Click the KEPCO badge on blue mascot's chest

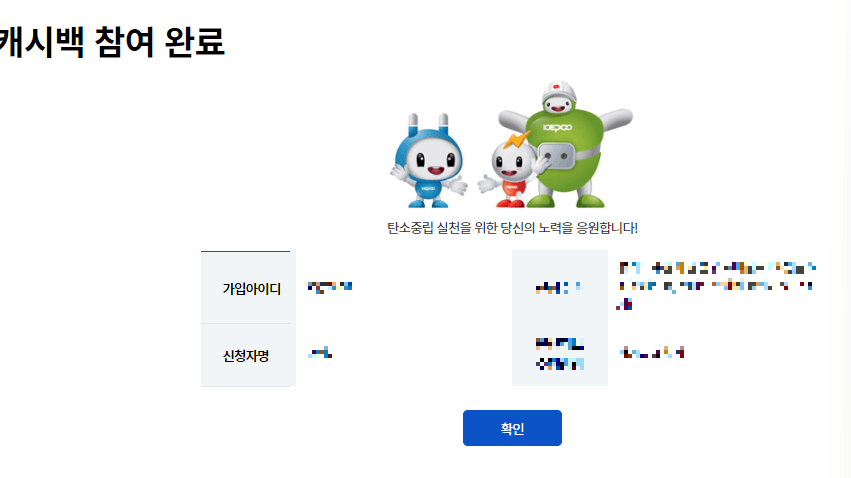pos(428,188)
